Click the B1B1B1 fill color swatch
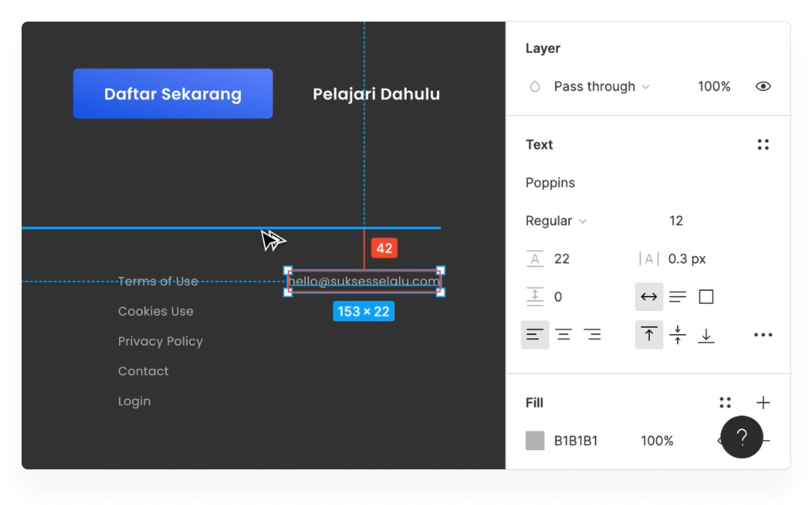Image resolution: width=812 pixels, height=505 pixels. (x=534, y=441)
